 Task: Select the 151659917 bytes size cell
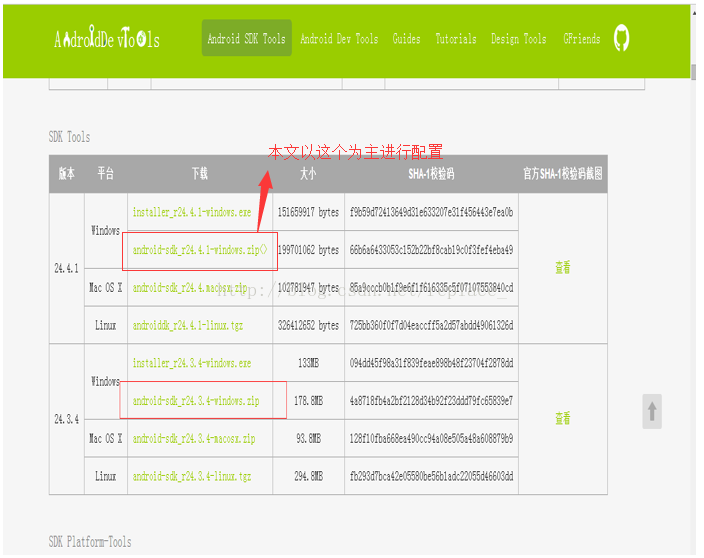point(308,212)
